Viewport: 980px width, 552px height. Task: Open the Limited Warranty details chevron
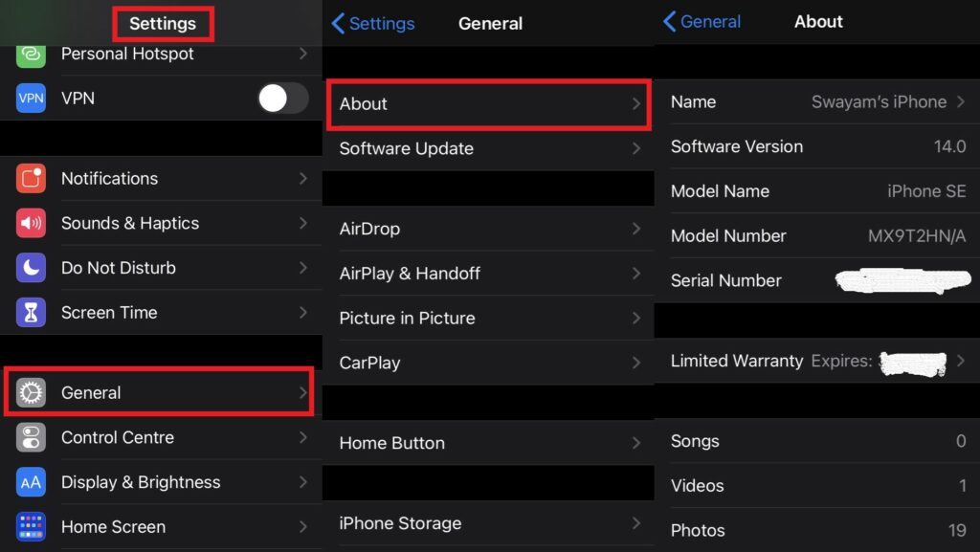[961, 362]
